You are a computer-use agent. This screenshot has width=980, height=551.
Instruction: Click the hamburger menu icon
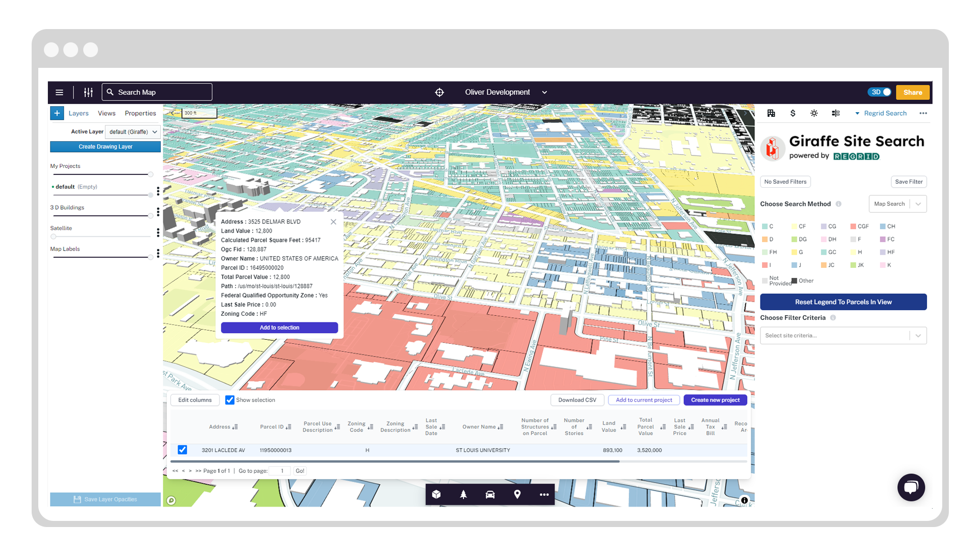59,92
